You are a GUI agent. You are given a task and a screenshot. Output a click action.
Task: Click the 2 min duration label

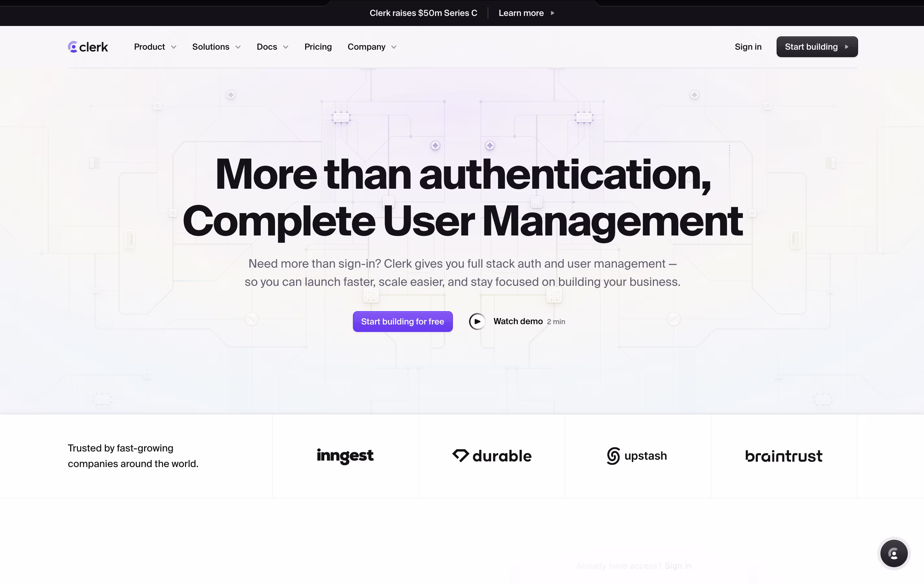coord(556,322)
